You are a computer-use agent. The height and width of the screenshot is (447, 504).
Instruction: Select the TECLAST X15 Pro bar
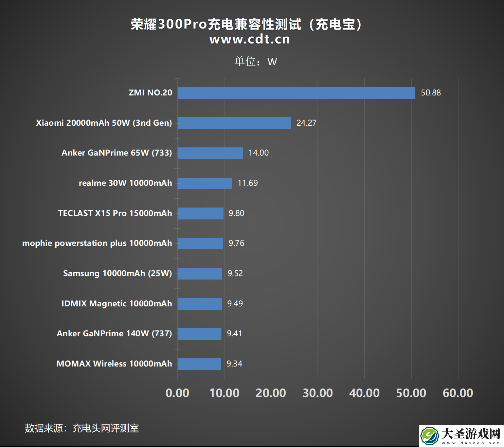[200, 213]
